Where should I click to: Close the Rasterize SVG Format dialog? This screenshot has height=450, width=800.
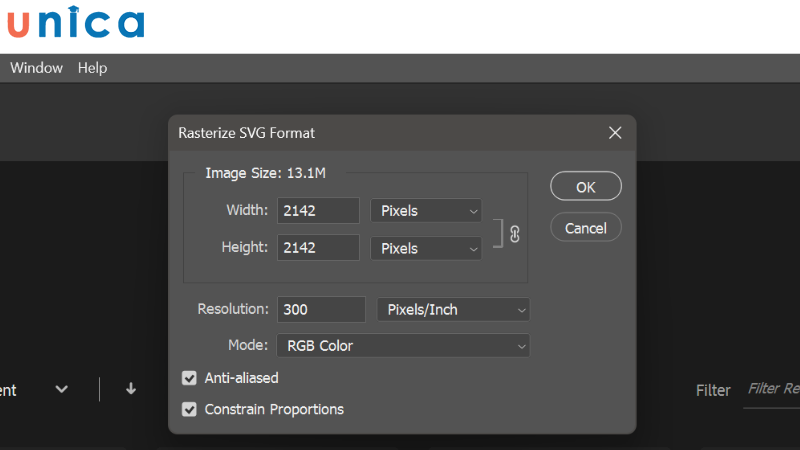click(x=615, y=132)
